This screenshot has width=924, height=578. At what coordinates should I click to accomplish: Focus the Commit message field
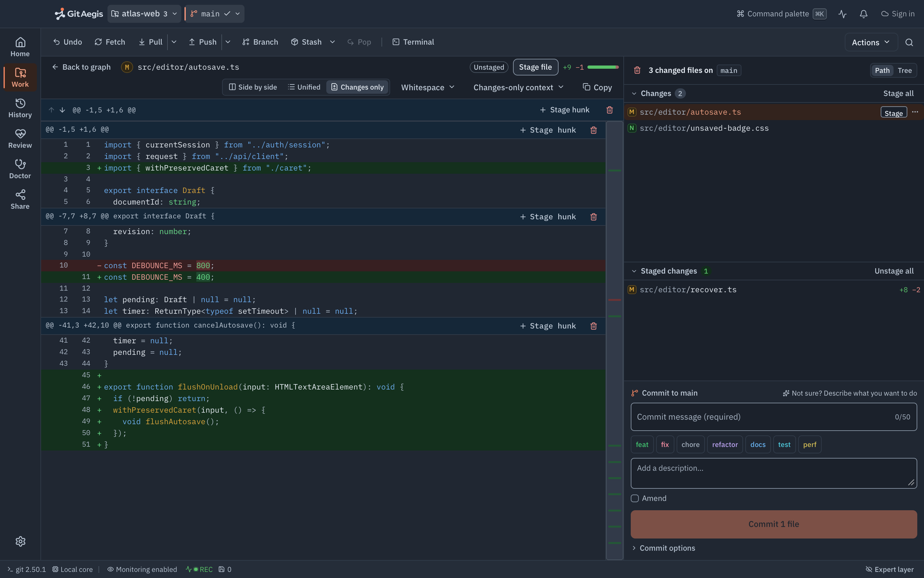tap(774, 417)
